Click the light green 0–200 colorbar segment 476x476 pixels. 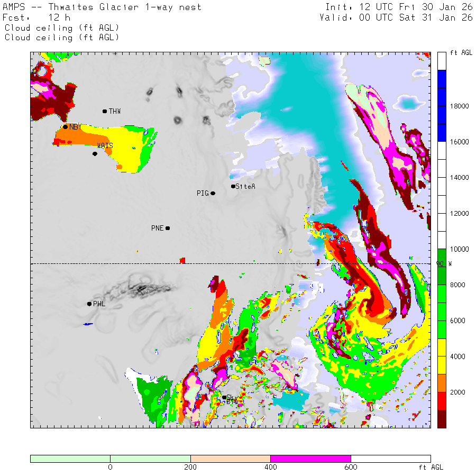click(150, 459)
